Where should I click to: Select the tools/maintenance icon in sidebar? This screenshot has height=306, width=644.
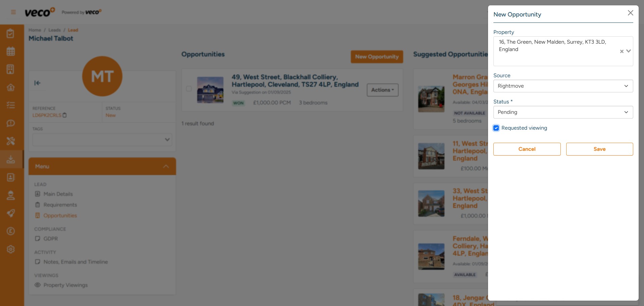(x=11, y=141)
